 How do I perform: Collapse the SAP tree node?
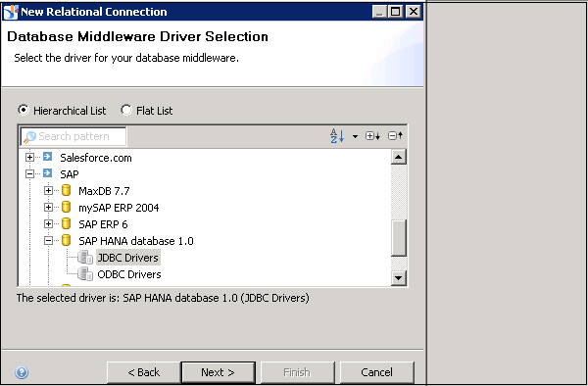[x=29, y=173]
